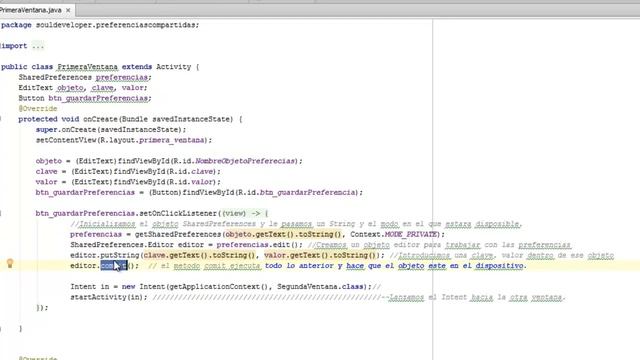Click 'super.onCreate(savedInstanceState);' line
Viewport: 640px width, 360px height.
111,129
